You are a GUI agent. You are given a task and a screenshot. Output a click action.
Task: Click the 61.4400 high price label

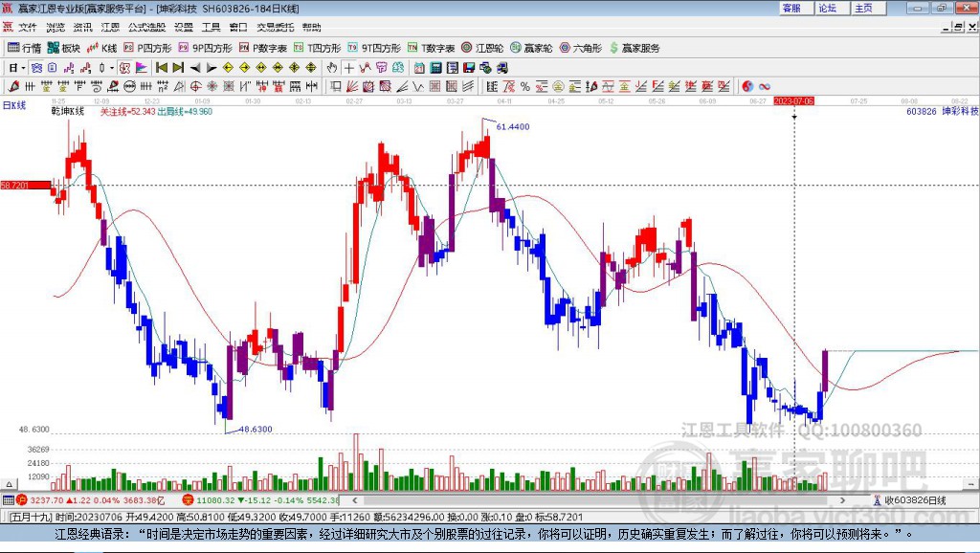(x=513, y=127)
